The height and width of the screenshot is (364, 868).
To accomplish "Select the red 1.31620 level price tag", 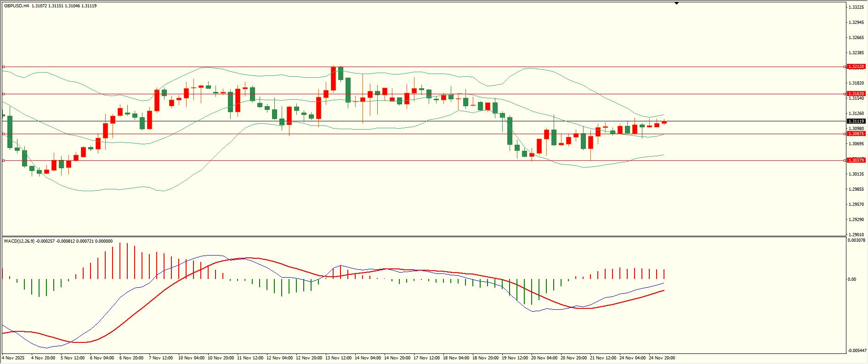I will tap(856, 94).
